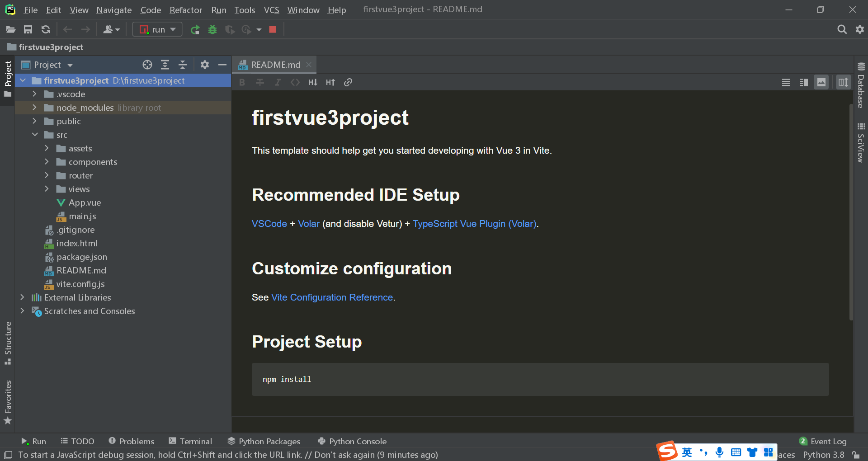
Task: Expand the components folder
Action: coord(47,162)
